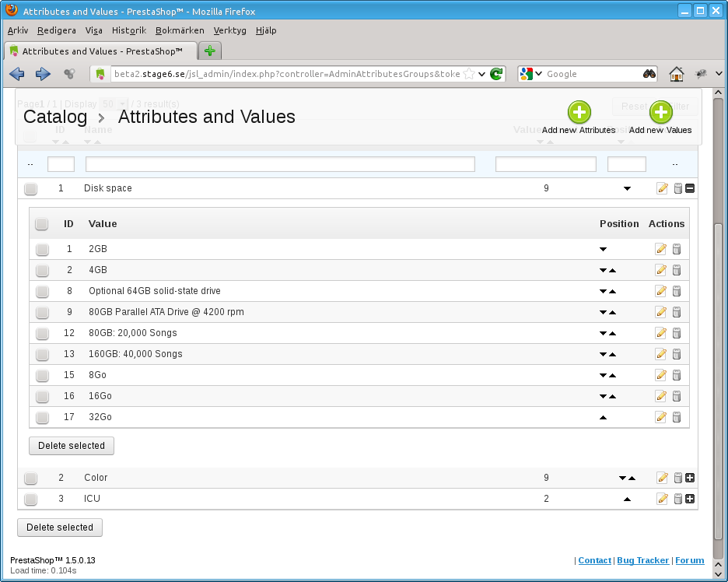Open the Forum link
Image resolution: width=728 pixels, height=582 pixels.
pos(689,560)
